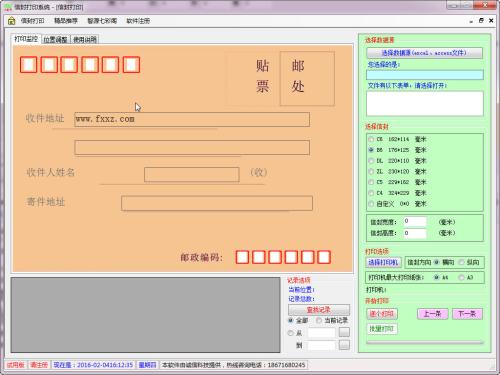The width and height of the screenshot is (500, 375).
Task: Click the 查找记录 button
Action: coord(319,310)
